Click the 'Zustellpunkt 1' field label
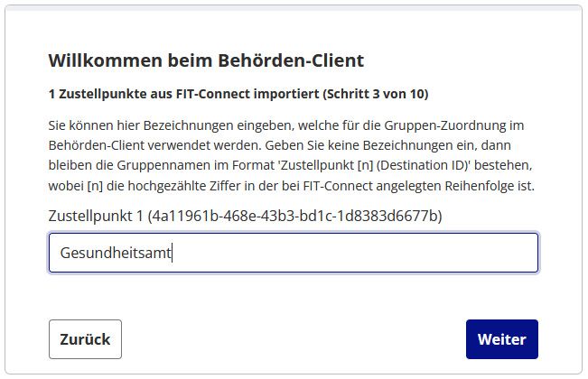The height and width of the screenshot is (379, 588). (x=97, y=217)
